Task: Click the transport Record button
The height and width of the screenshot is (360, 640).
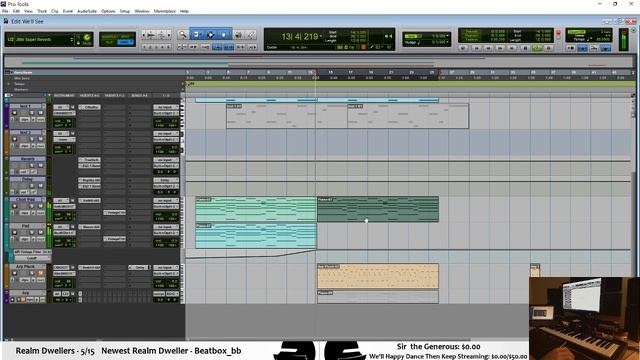Action: pyautogui.click(x=549, y=48)
